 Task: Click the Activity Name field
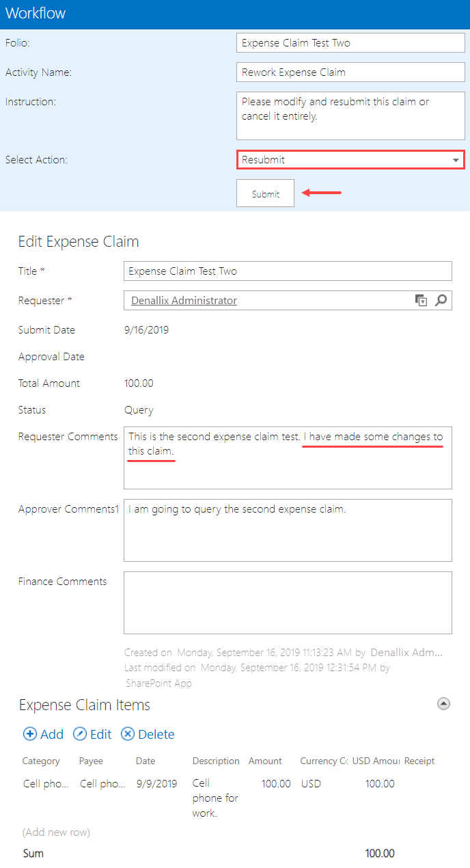pyautogui.click(x=350, y=72)
